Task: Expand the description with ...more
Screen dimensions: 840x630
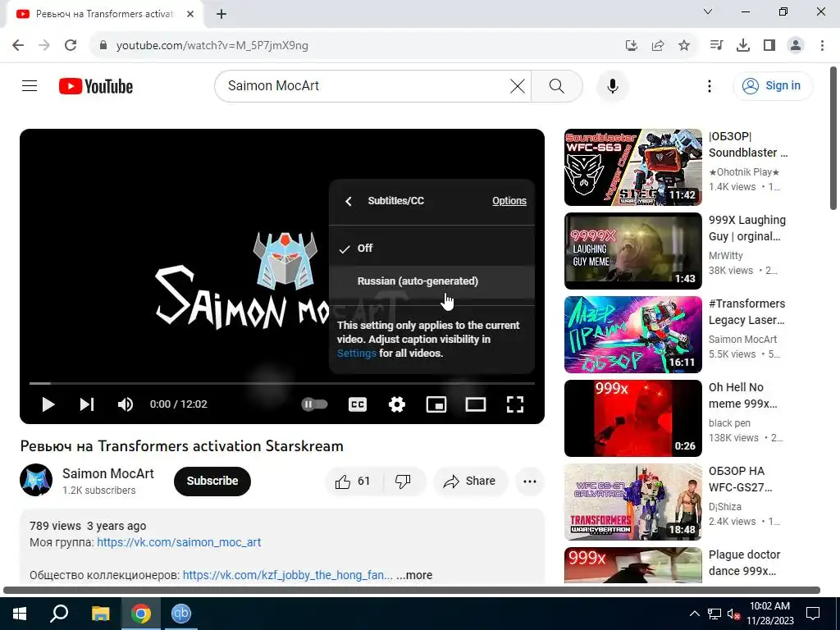Action: point(414,575)
